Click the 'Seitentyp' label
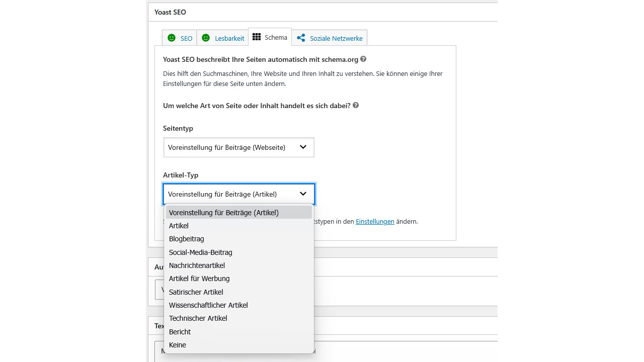Viewport: 644px width, 362px height. [x=178, y=128]
